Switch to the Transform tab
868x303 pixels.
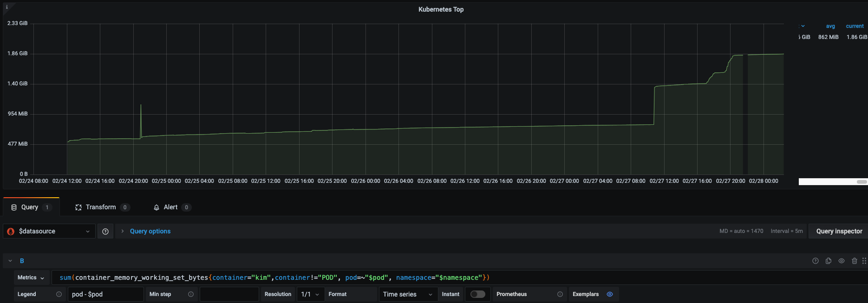tap(101, 207)
